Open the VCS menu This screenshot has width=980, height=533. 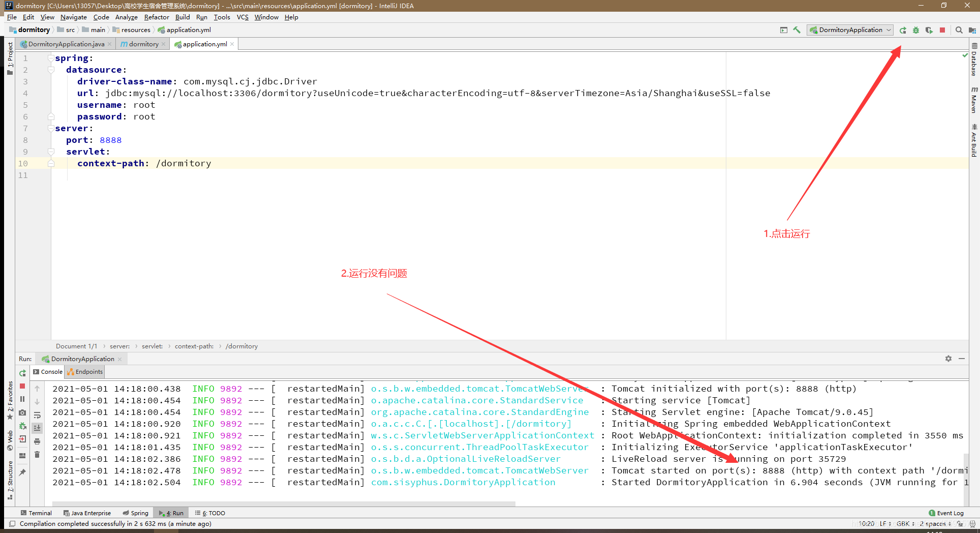(x=242, y=17)
